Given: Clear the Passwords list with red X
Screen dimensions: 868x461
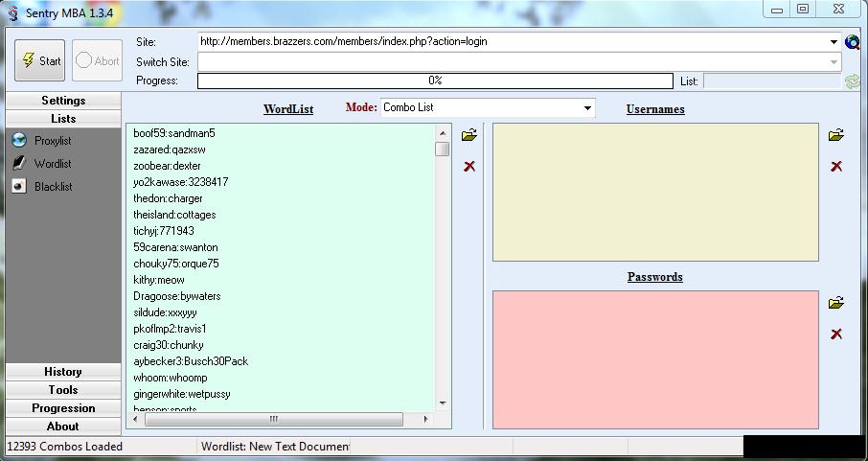Looking at the screenshot, I should (836, 334).
